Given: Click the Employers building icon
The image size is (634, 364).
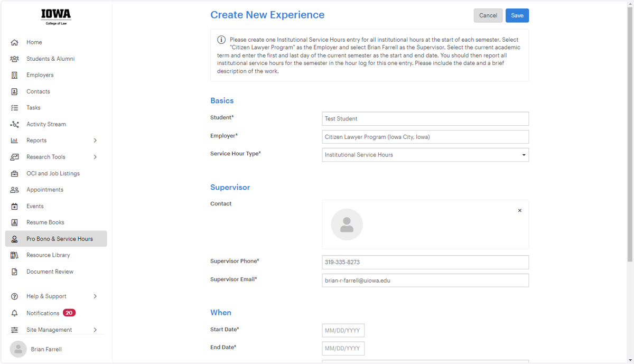Looking at the screenshot, I should point(14,75).
